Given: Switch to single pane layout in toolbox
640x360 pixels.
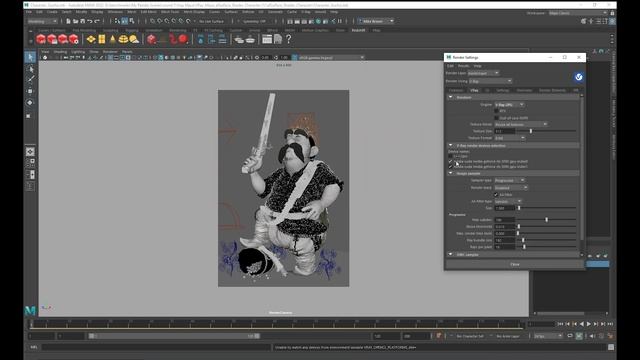Looking at the screenshot, I should click(30, 152).
